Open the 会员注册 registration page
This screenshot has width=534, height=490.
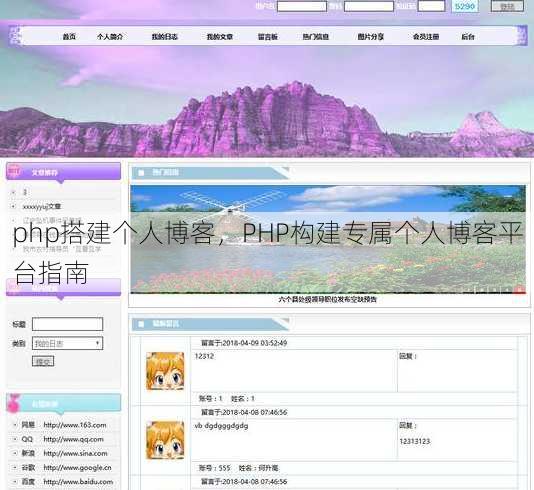(x=426, y=36)
